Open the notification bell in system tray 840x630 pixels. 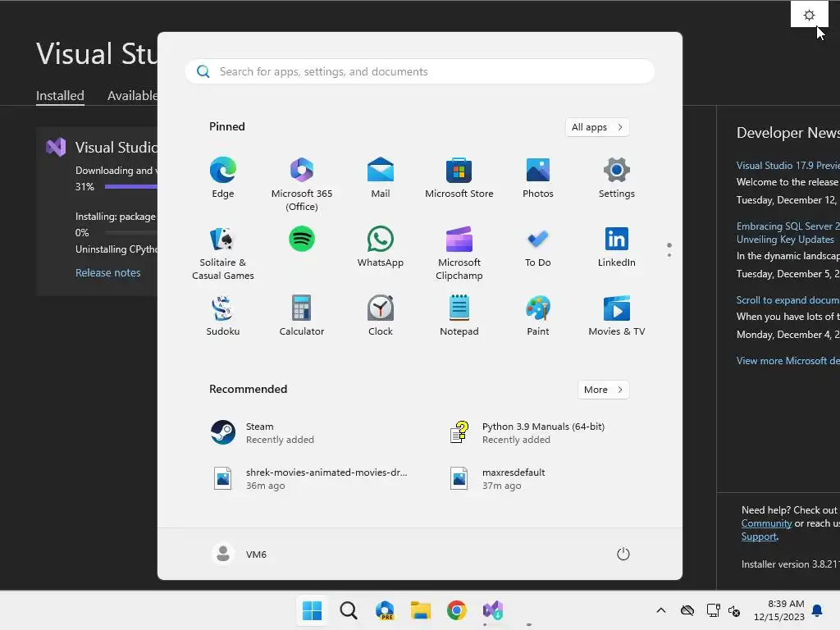[x=817, y=610]
